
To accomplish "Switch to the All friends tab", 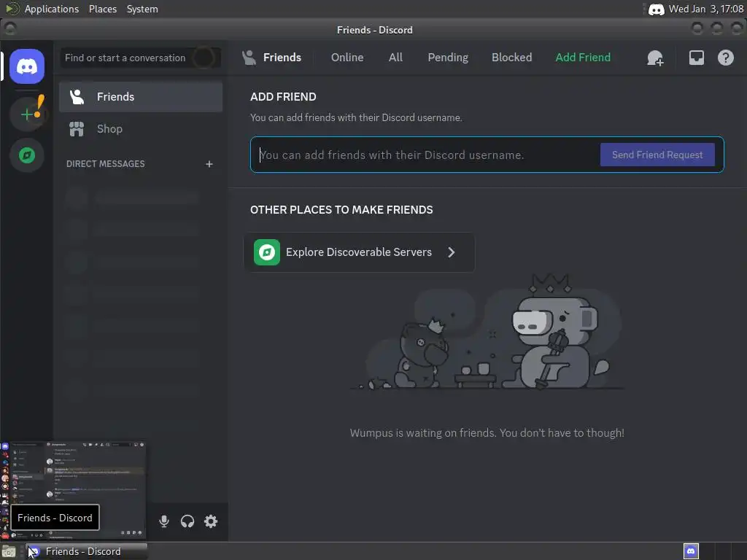I will click(x=395, y=58).
